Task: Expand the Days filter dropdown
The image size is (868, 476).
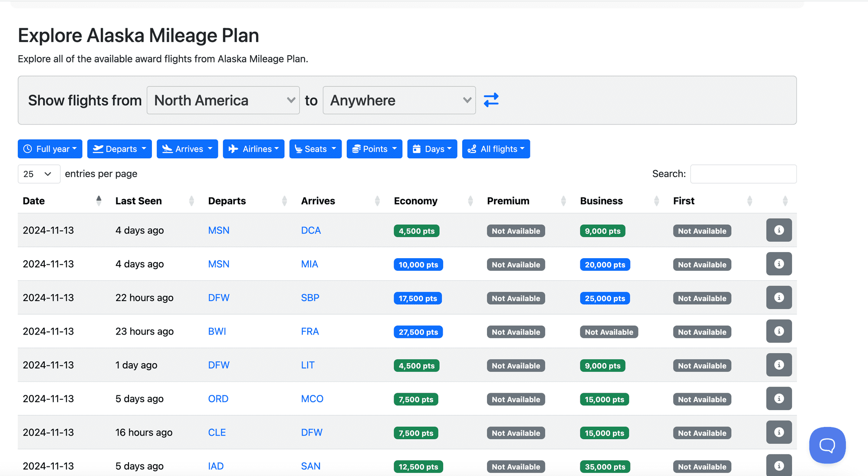Action: tap(432, 149)
